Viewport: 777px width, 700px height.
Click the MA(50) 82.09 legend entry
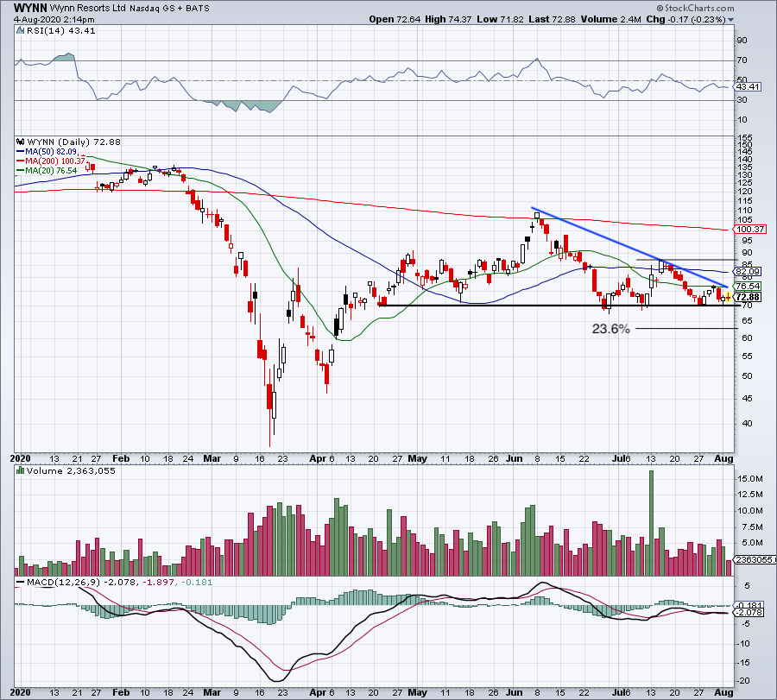click(47, 152)
